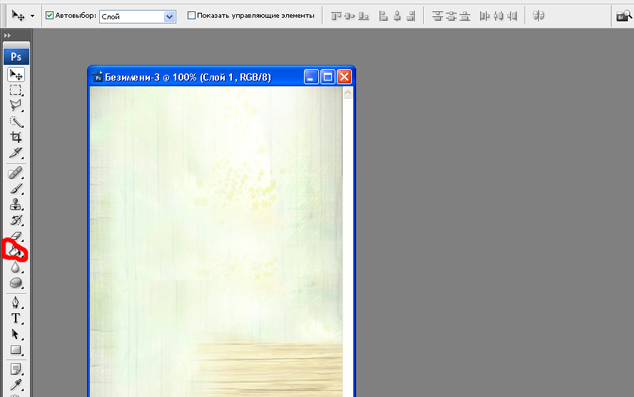Select the Horizontal Type tool

pyautogui.click(x=16, y=319)
